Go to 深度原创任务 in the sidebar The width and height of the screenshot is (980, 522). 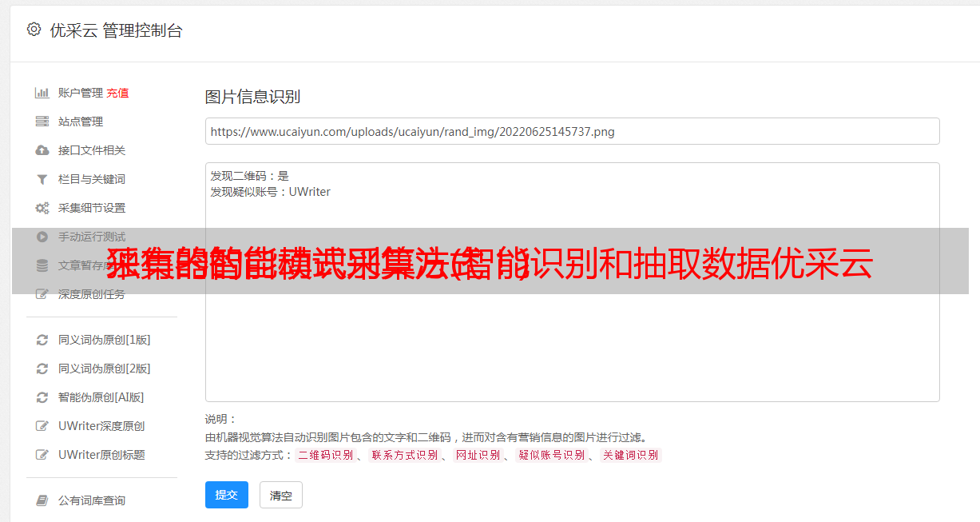pos(92,294)
